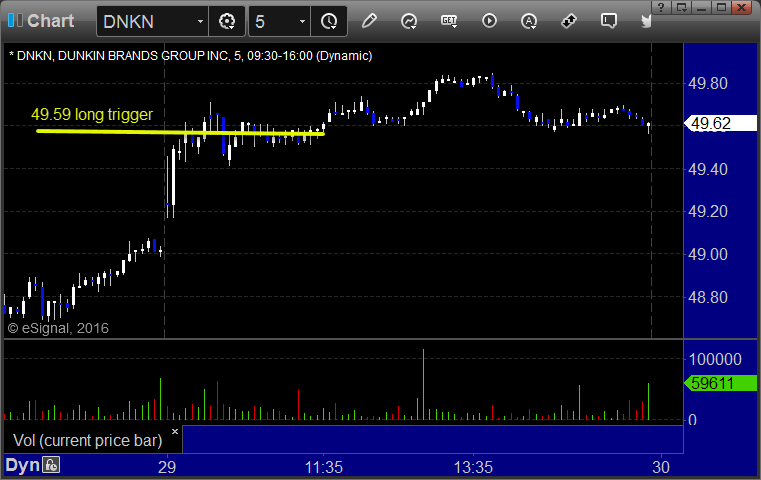Image resolution: width=761 pixels, height=480 pixels.
Task: Click the 49.40 price axis label
Action: pyautogui.click(x=708, y=169)
